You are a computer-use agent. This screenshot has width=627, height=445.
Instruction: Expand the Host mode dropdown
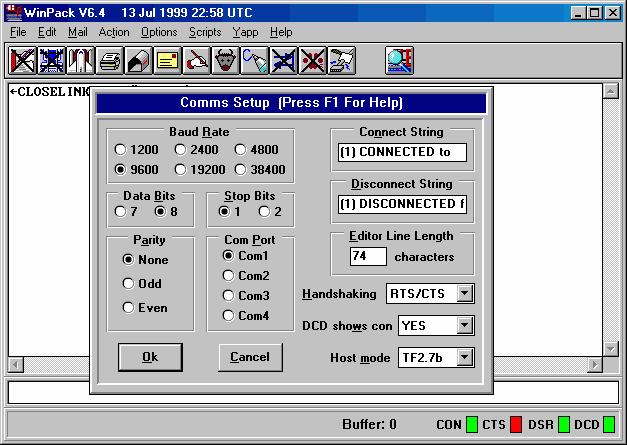[x=465, y=357]
